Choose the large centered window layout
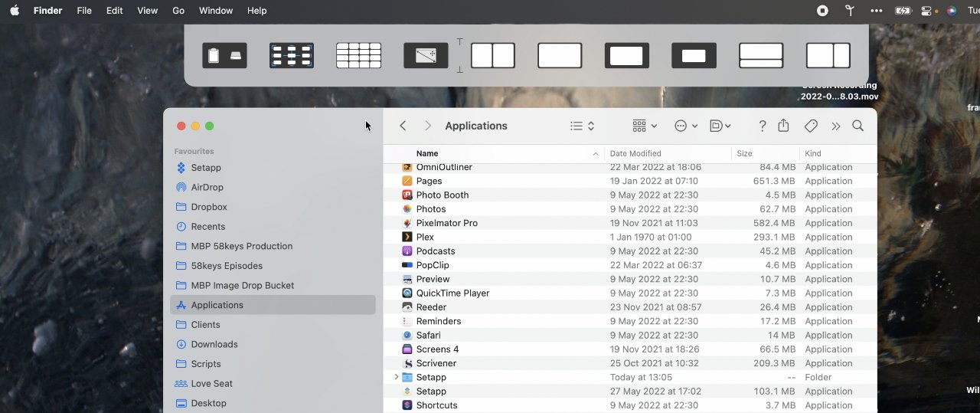The image size is (980, 413). (x=627, y=56)
